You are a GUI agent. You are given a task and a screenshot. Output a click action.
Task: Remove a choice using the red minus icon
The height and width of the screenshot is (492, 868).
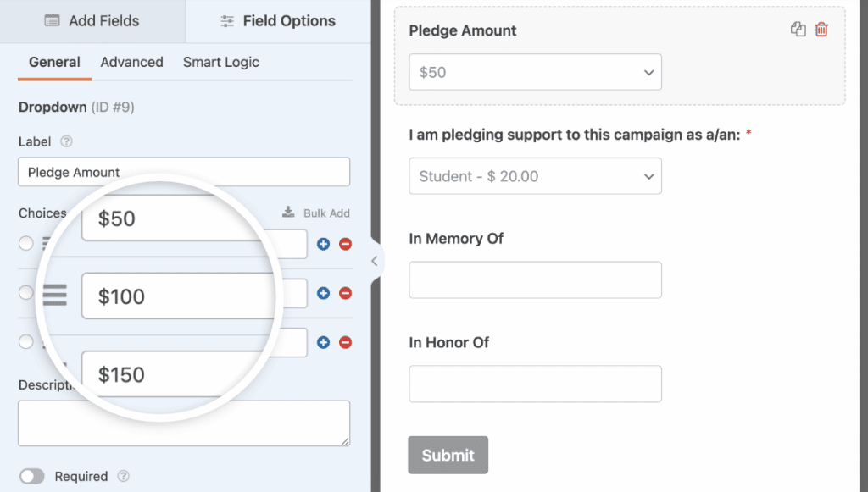[x=345, y=244]
